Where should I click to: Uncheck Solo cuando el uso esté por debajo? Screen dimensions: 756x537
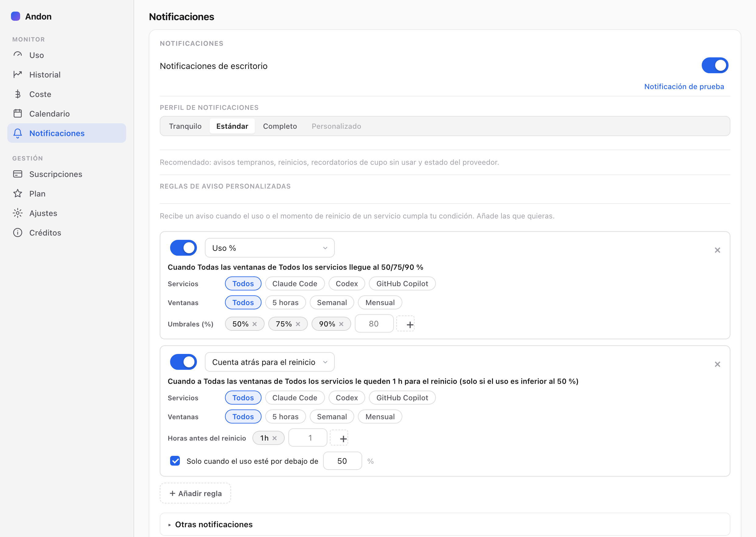(175, 461)
